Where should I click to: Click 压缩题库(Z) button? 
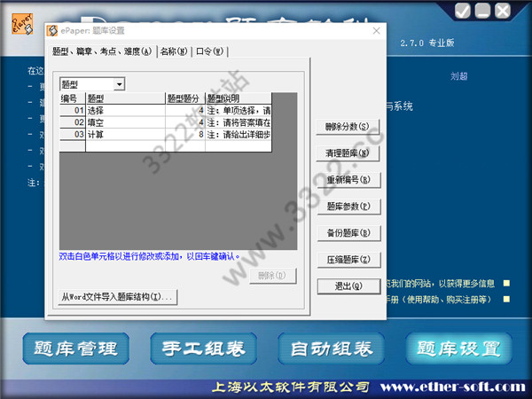pyautogui.click(x=348, y=260)
